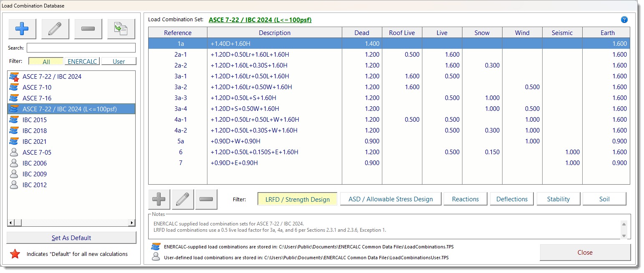
Task: Click right arrow of list horizontal scrollbar
Action: 132,223
